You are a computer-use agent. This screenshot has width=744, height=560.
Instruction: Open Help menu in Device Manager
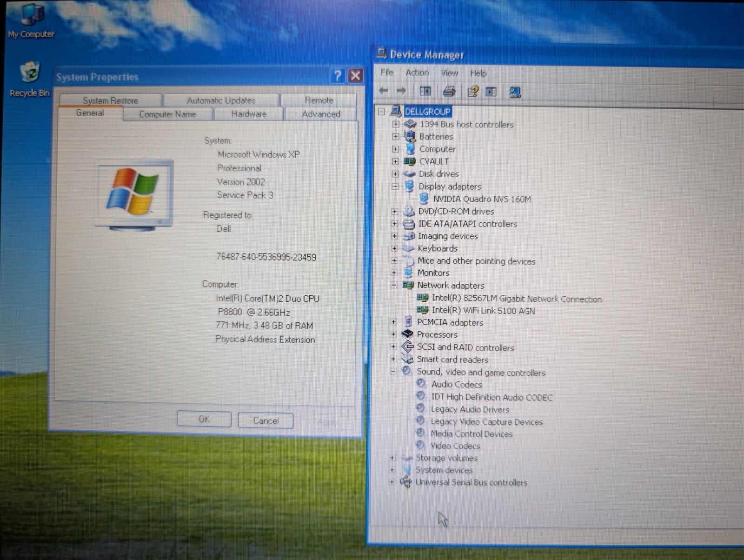tap(478, 73)
